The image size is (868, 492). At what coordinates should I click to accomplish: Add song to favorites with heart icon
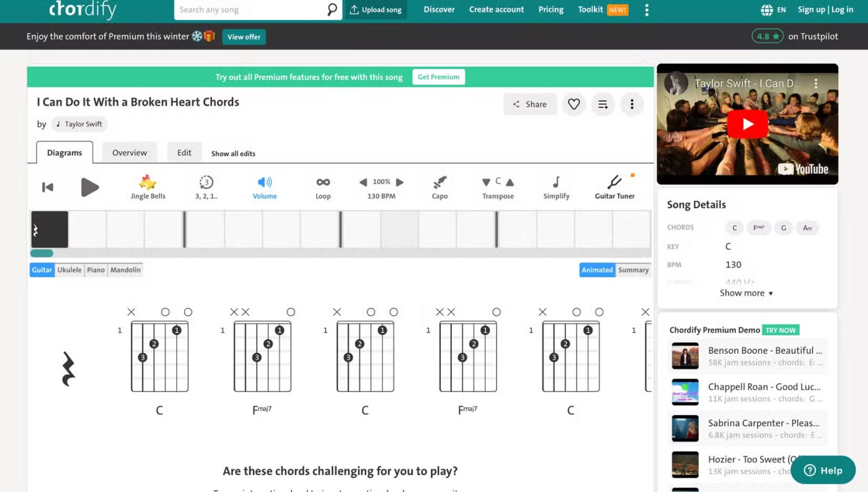click(x=574, y=104)
